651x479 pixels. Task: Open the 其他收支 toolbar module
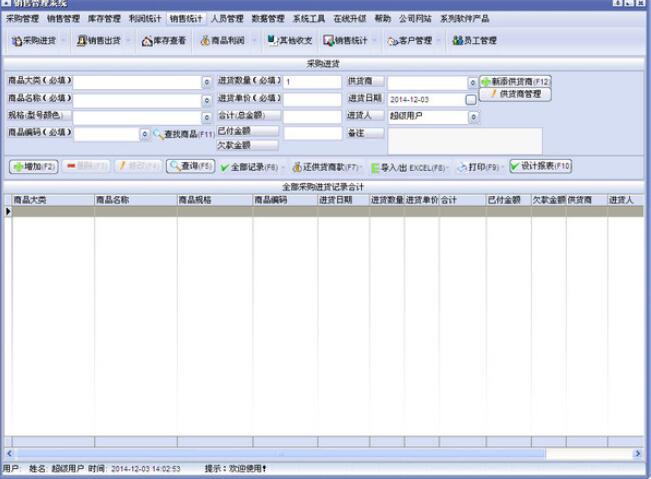(289, 41)
